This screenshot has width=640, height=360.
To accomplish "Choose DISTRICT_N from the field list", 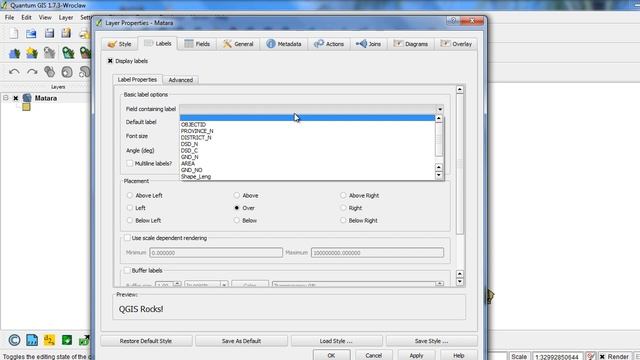I will coord(307,138).
